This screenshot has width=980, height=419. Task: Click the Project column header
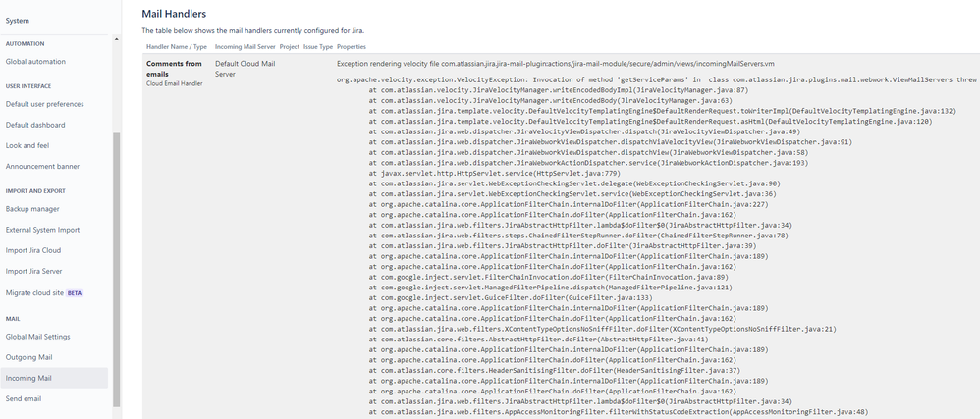pyautogui.click(x=290, y=47)
